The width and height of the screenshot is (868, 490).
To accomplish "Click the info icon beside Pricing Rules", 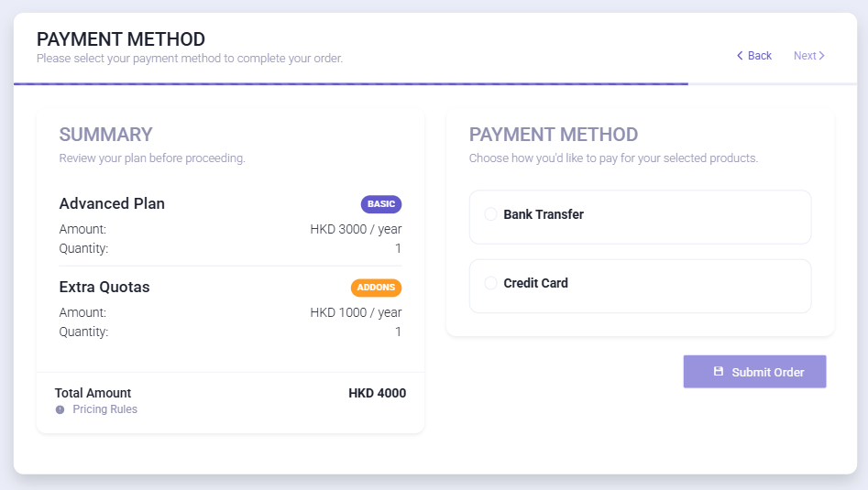I will pyautogui.click(x=60, y=409).
